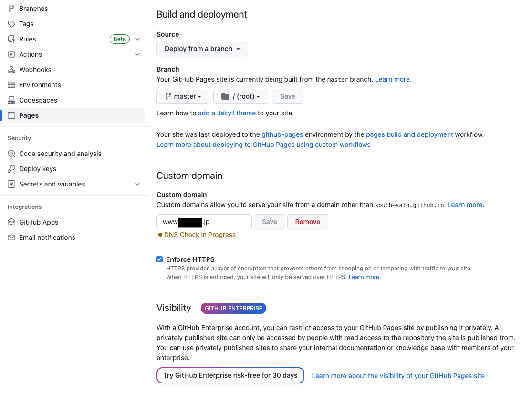Viewport: 532px width, 393px height.
Task: Open the / (root) folder dropdown
Action: pyautogui.click(x=240, y=96)
